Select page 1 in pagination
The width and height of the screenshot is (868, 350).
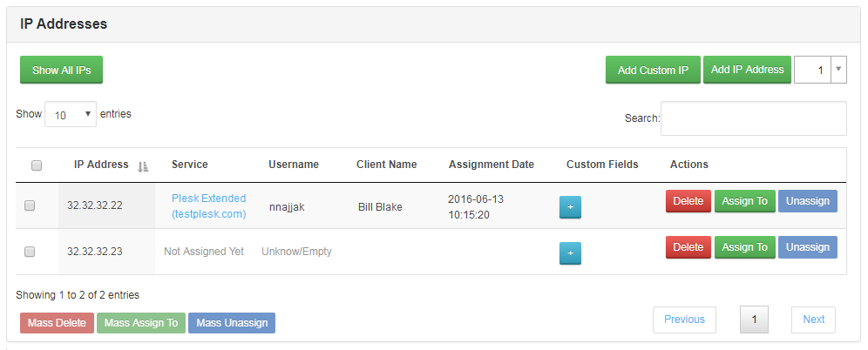point(754,320)
